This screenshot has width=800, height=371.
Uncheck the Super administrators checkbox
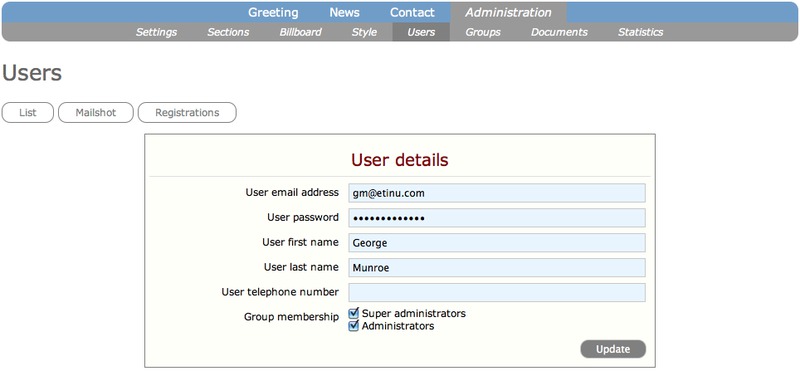354,313
